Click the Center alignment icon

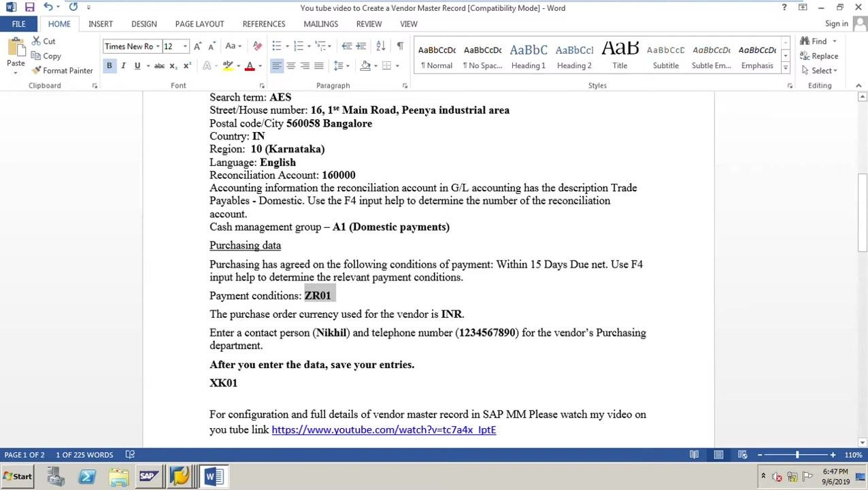pos(290,65)
